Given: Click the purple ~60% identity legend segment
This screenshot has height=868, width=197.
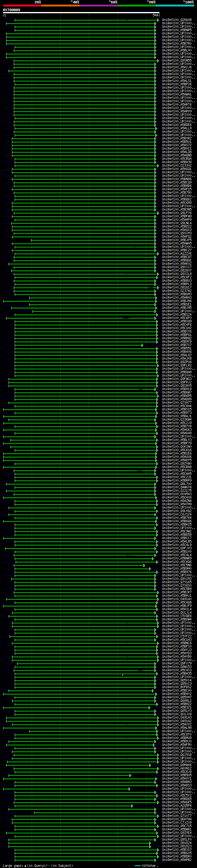Looking at the screenshot, I should pyautogui.click(x=99, y=6).
